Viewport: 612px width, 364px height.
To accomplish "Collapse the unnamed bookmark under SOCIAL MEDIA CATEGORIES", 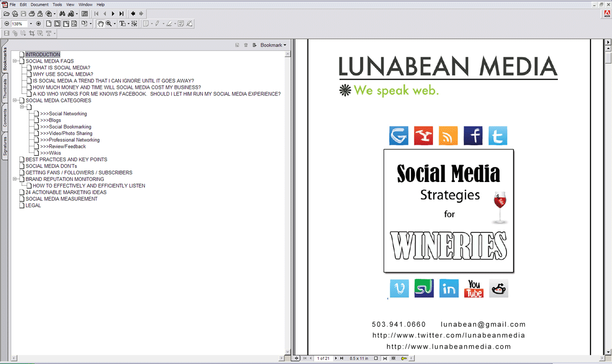I will point(22,107).
